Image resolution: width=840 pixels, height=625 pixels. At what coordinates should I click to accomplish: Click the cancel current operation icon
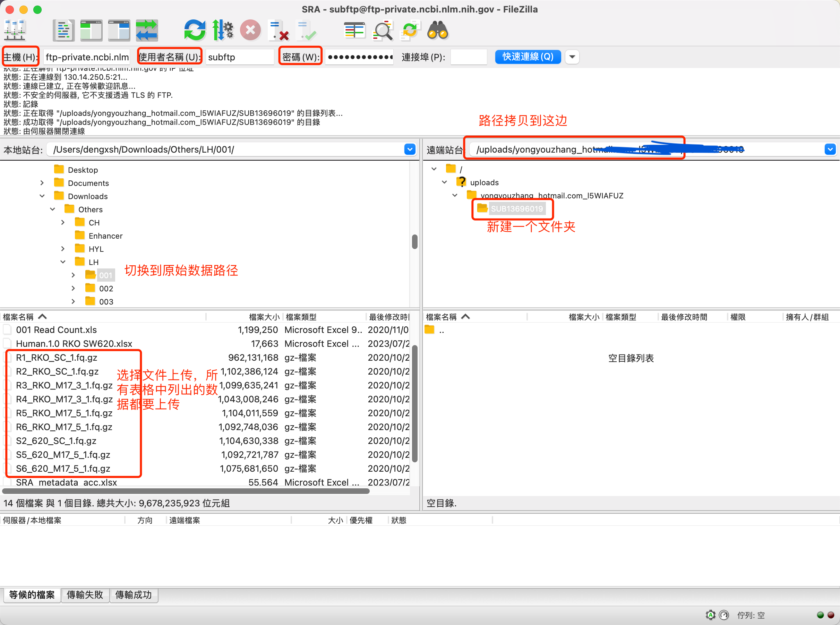(250, 30)
